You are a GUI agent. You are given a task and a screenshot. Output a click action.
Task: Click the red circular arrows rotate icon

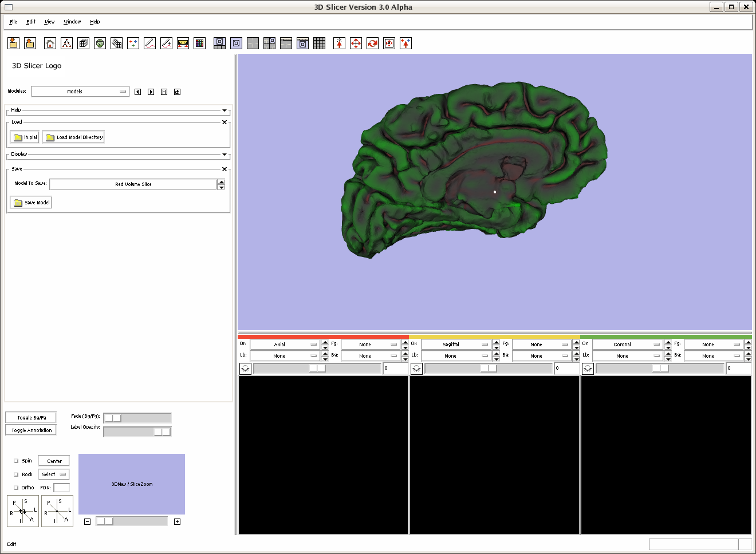coord(372,43)
